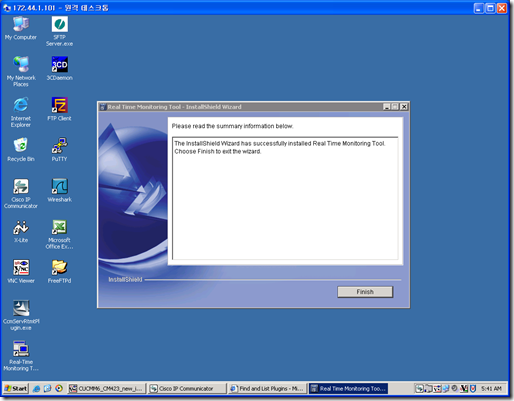Select the PuTTY desktop shortcut
This screenshot has width=514, height=401.
[x=59, y=149]
